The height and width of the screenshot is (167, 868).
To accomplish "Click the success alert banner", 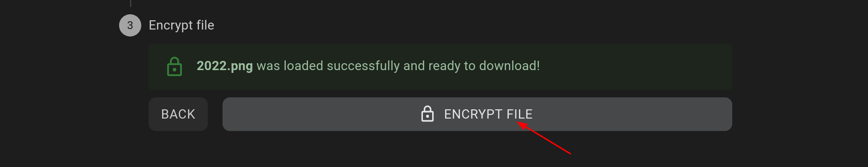I will (x=440, y=67).
